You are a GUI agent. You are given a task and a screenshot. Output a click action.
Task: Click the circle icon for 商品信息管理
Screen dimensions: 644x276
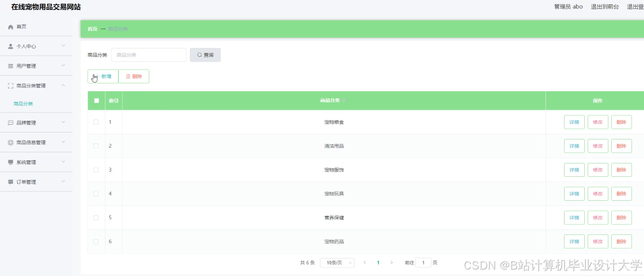point(11,143)
